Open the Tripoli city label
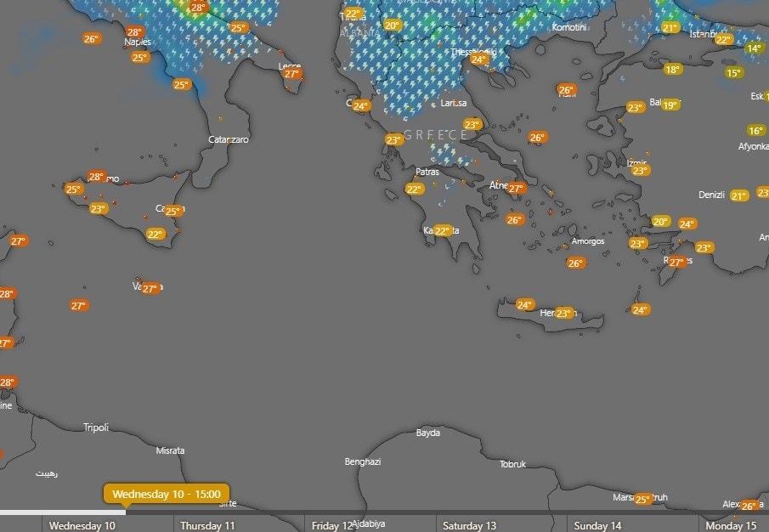The height and width of the screenshot is (532, 769). pos(96,427)
